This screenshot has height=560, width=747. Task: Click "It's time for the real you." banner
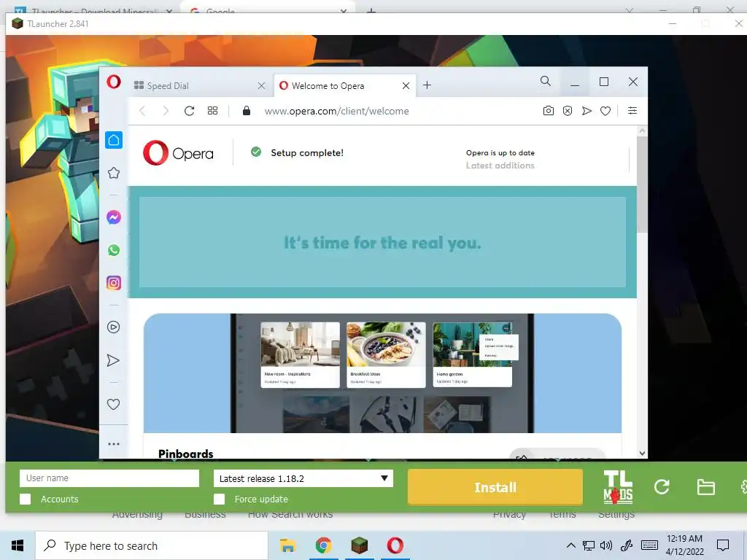tap(382, 243)
